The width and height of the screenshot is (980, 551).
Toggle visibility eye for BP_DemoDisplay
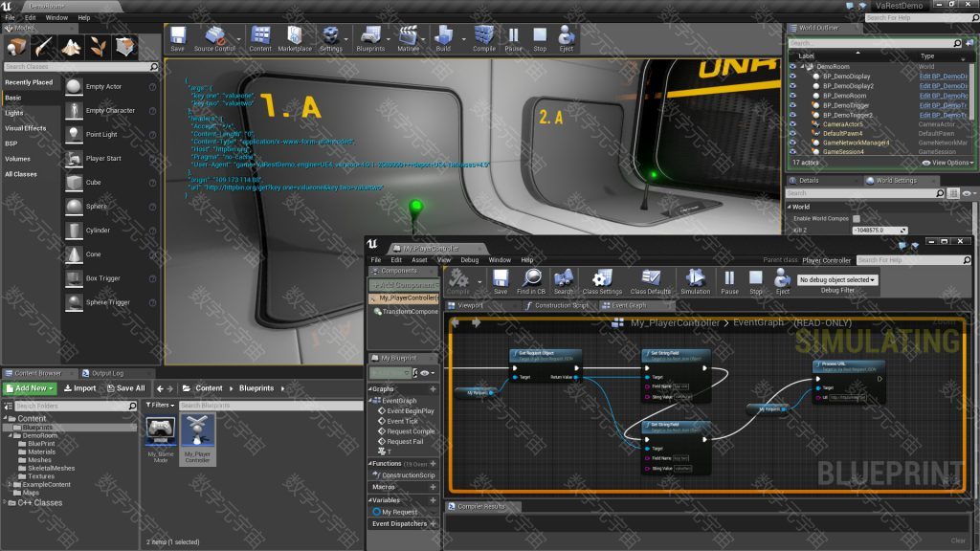click(x=792, y=77)
